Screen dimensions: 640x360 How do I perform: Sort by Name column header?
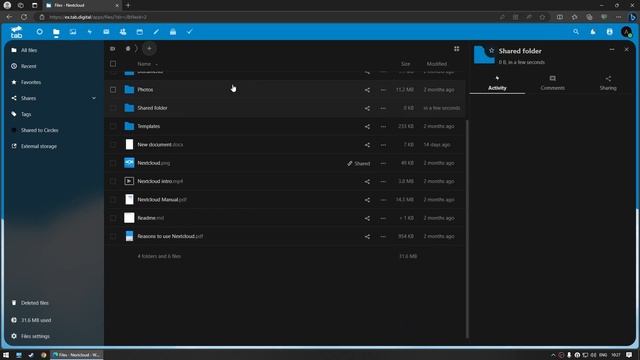point(144,64)
